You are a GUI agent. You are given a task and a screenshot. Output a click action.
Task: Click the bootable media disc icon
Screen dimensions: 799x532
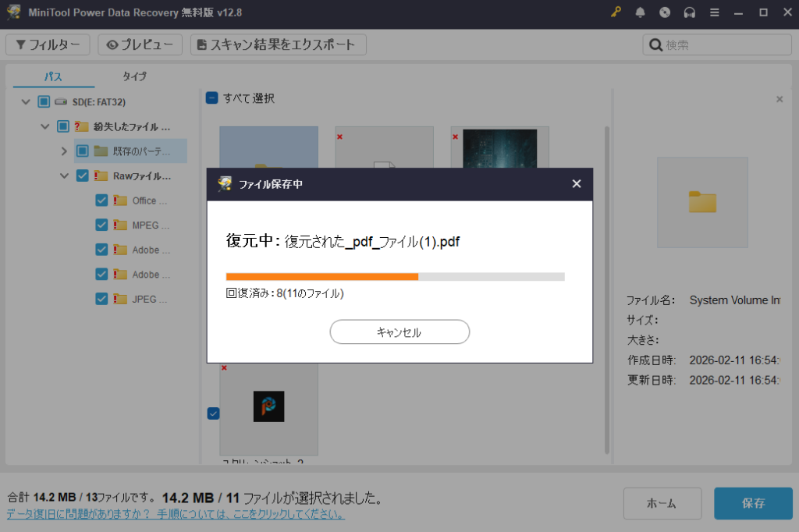point(665,12)
